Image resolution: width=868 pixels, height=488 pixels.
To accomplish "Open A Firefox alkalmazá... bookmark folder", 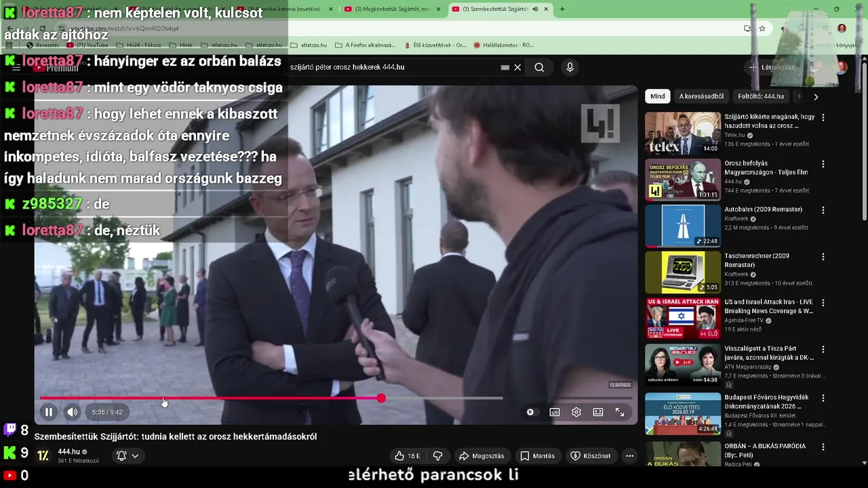I will coord(365,45).
